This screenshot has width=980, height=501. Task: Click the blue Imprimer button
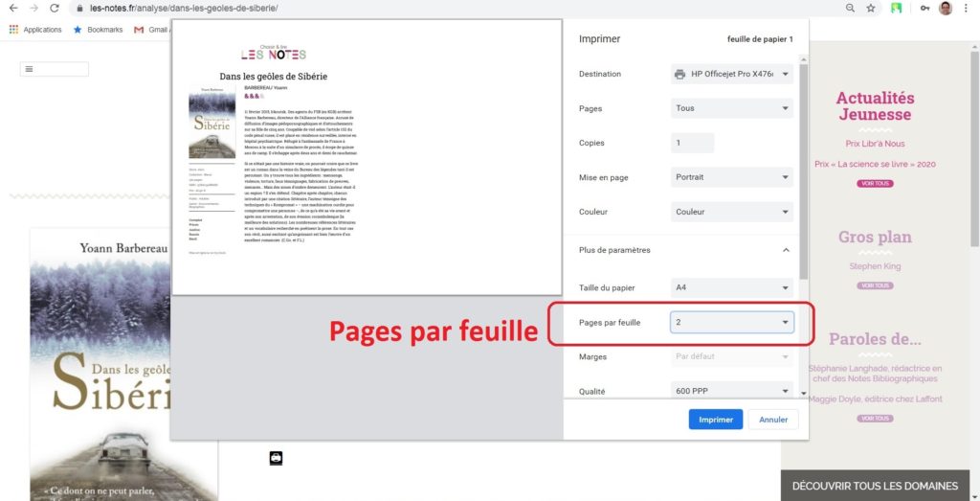[715, 420]
